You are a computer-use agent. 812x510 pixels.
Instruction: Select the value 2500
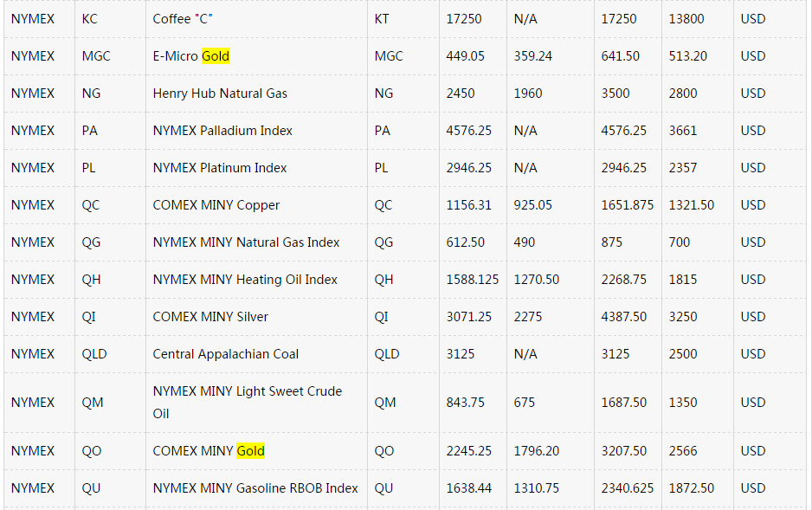pyautogui.click(x=682, y=355)
